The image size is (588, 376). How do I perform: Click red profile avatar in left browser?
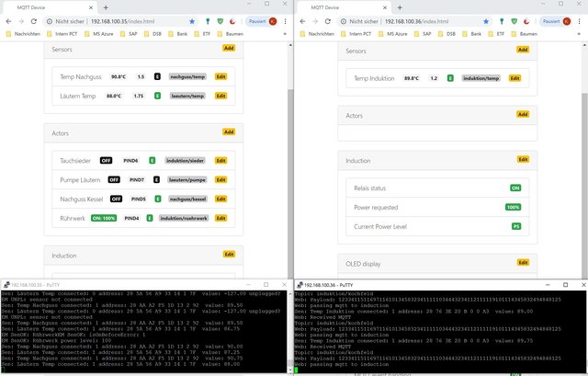coord(273,21)
